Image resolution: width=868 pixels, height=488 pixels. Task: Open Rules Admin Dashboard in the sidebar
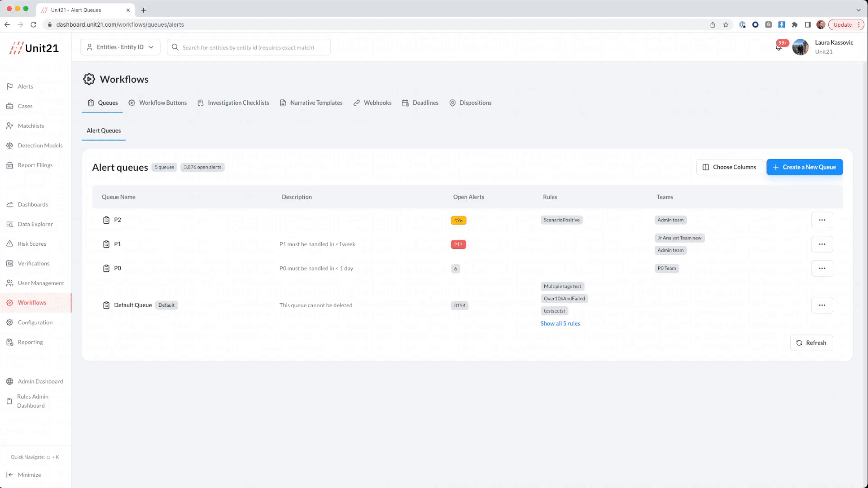33,401
